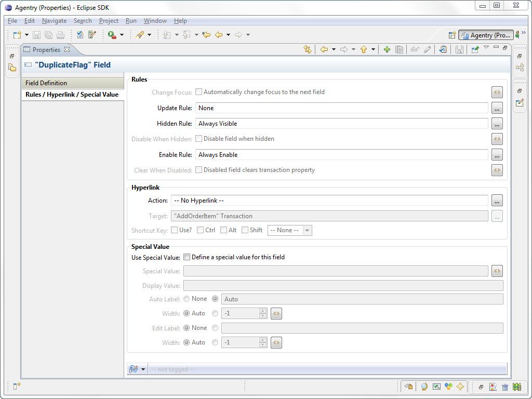Click the trash can icon in status bar
The image size is (532, 399).
[505, 387]
